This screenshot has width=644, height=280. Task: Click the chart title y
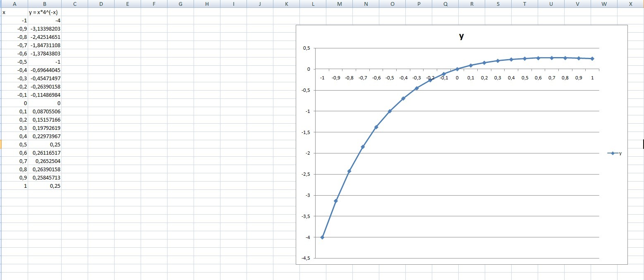click(x=462, y=36)
